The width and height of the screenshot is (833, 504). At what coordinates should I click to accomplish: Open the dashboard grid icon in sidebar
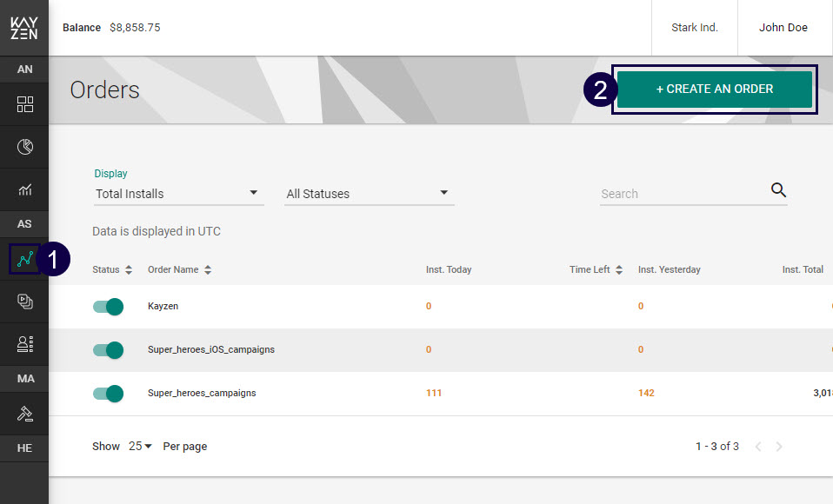click(25, 105)
